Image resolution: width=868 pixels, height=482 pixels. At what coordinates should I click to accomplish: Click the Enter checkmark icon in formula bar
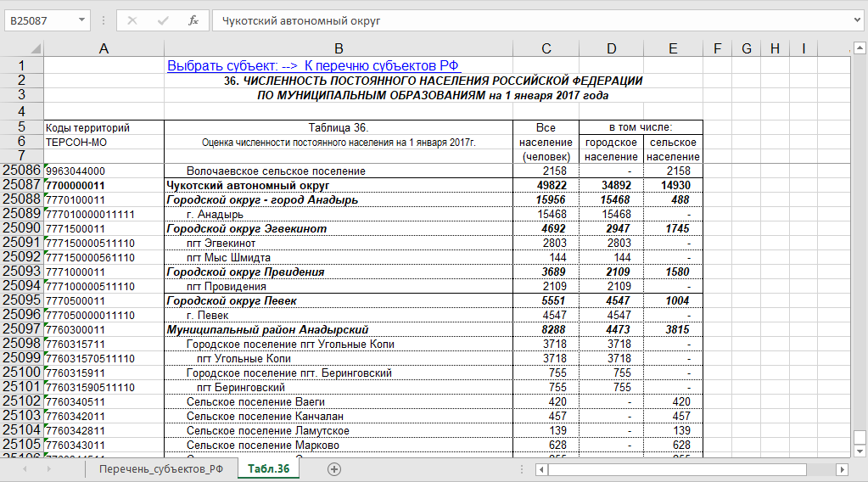click(x=163, y=20)
